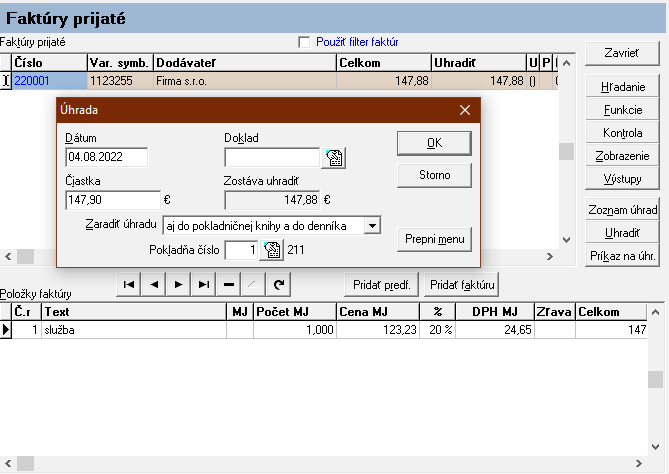Viewport: 669px width, 474px height.
Task: Open the Zobrazenie button
Action: click(x=622, y=156)
